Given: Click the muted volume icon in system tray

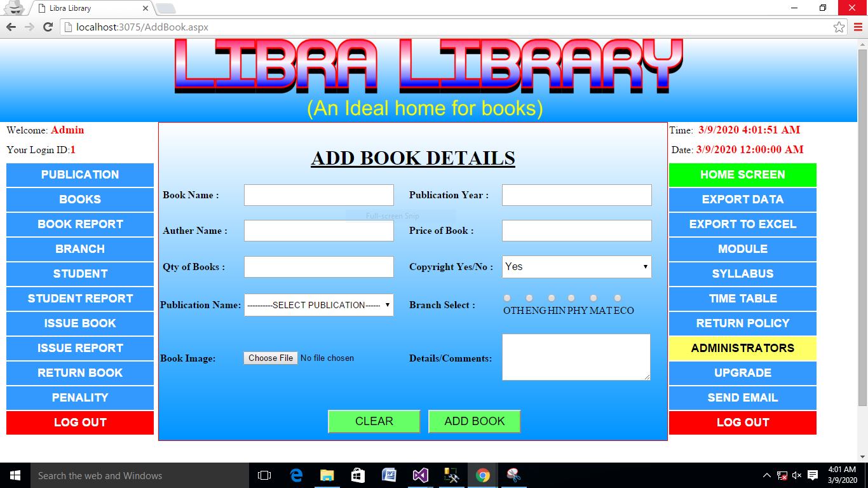Looking at the screenshot, I should [x=797, y=475].
